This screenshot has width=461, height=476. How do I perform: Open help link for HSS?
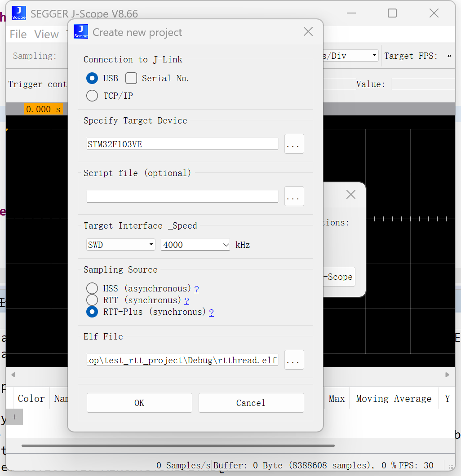click(x=196, y=289)
